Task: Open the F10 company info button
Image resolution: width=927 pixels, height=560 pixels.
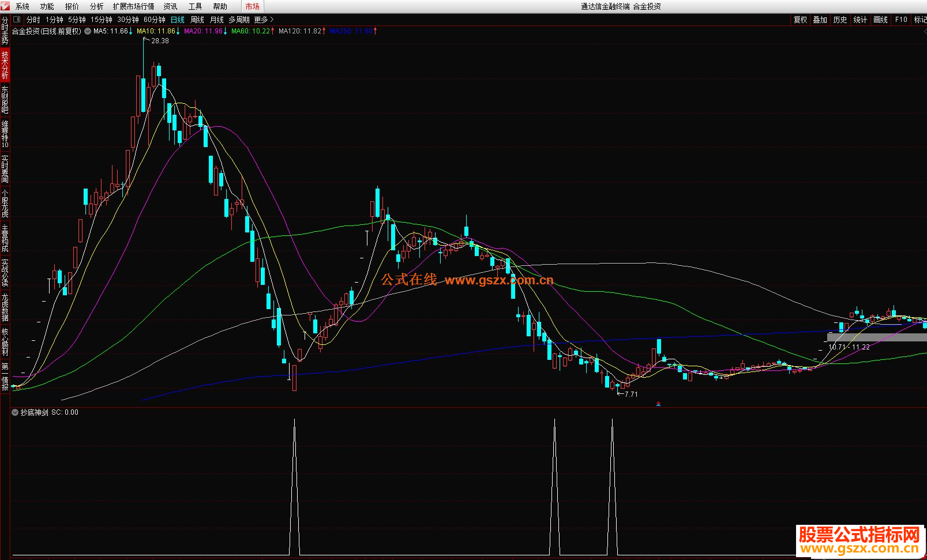Action: [x=901, y=20]
